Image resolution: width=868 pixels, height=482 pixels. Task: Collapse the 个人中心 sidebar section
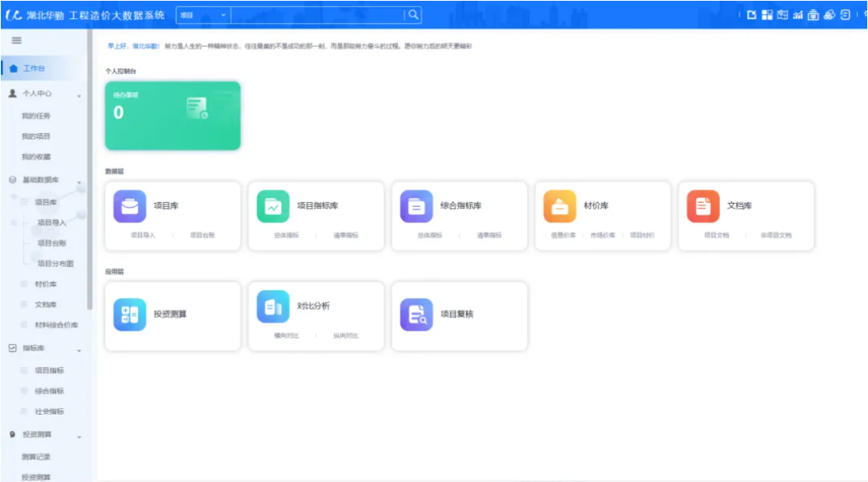click(78, 94)
